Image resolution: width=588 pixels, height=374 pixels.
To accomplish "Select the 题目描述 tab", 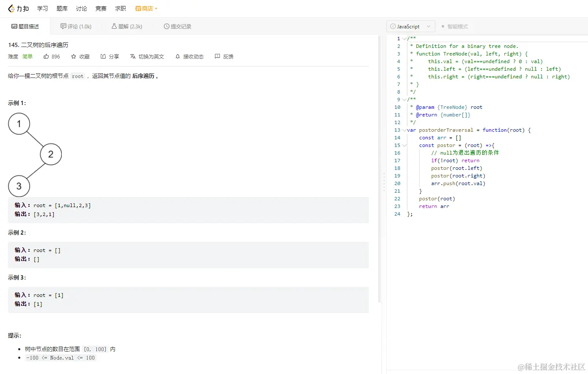I will coord(25,26).
